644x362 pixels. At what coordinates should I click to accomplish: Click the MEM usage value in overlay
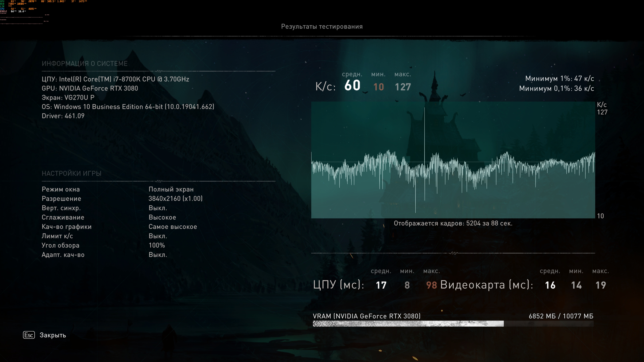point(11,4)
